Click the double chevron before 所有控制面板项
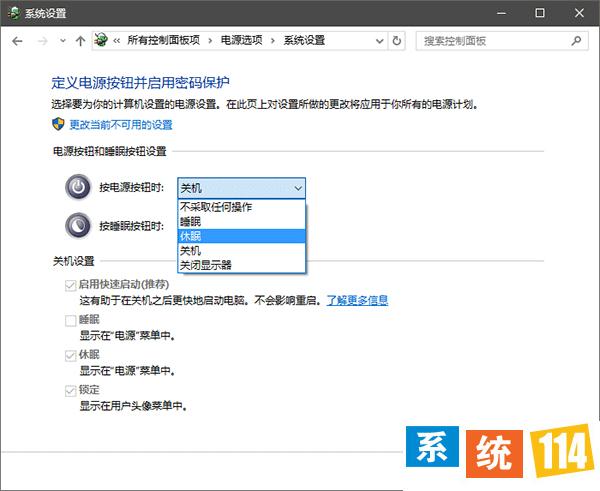This screenshot has height=491, width=600. [x=117, y=41]
